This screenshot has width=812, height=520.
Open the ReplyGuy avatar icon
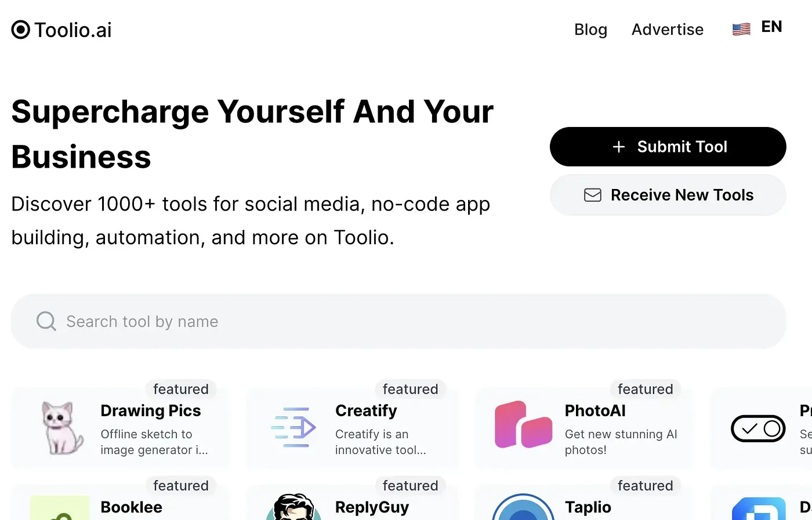[x=294, y=507]
